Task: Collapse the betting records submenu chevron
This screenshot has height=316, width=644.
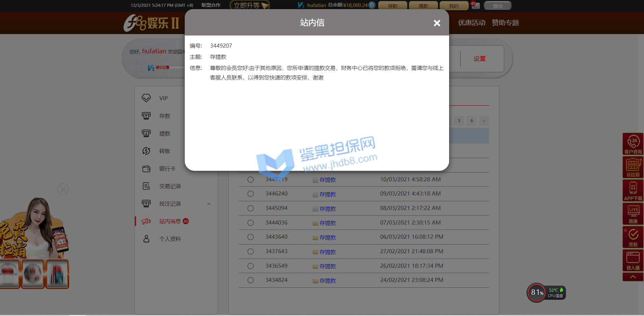Action: pos(209,204)
